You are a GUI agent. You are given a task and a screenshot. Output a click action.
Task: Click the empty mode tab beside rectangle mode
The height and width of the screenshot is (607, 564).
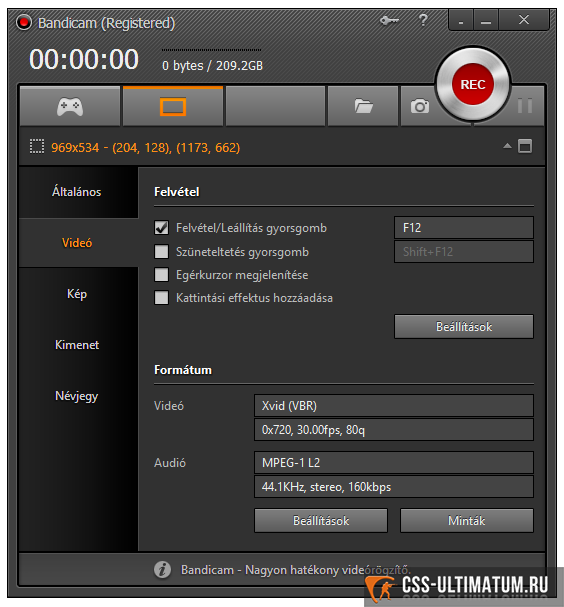tap(275, 106)
